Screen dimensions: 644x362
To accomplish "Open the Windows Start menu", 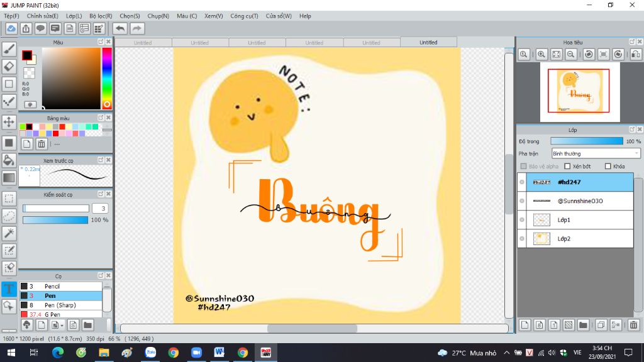I will pos(11,353).
